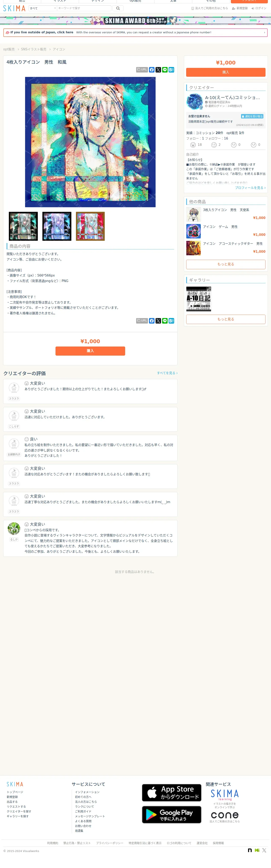Open 3枚入りアイコン 男性 天使系 product
This screenshot has height=868, width=271.
coord(226,214)
